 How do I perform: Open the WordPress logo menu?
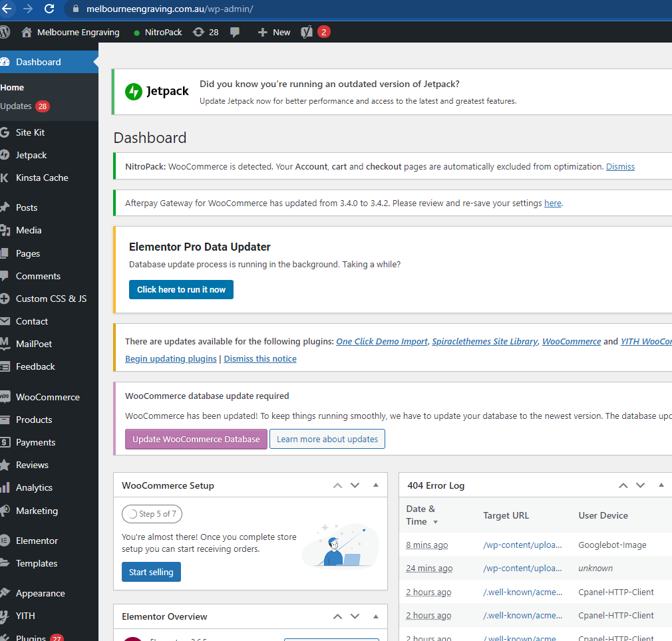(5, 32)
